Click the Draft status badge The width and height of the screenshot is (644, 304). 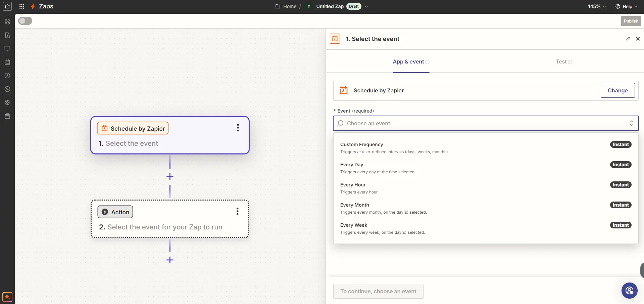pos(354,6)
